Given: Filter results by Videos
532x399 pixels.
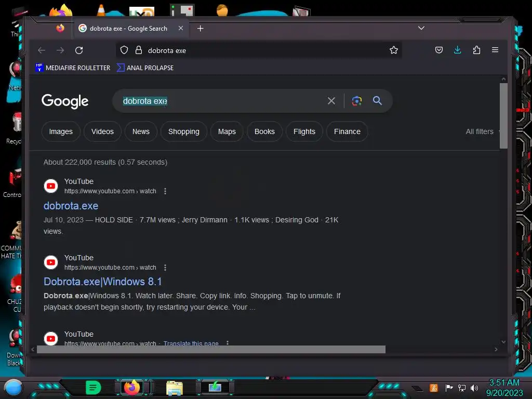Looking at the screenshot, I should click(x=102, y=131).
